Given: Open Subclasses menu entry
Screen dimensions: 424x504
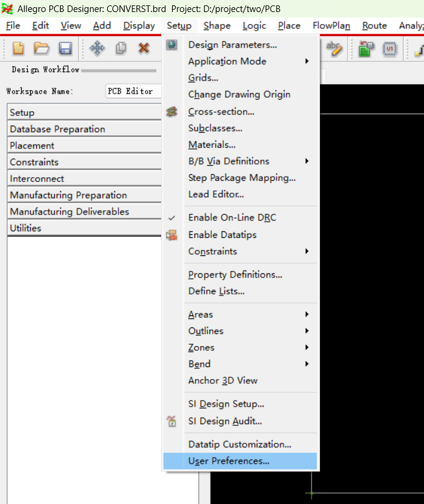Looking at the screenshot, I should pyautogui.click(x=240, y=128).
